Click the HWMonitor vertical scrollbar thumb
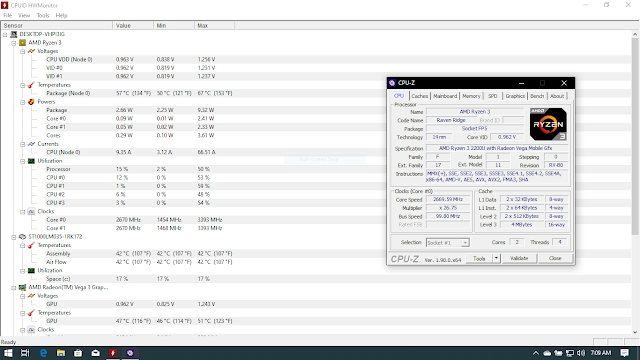This screenshot has height=360, width=640. (635, 136)
